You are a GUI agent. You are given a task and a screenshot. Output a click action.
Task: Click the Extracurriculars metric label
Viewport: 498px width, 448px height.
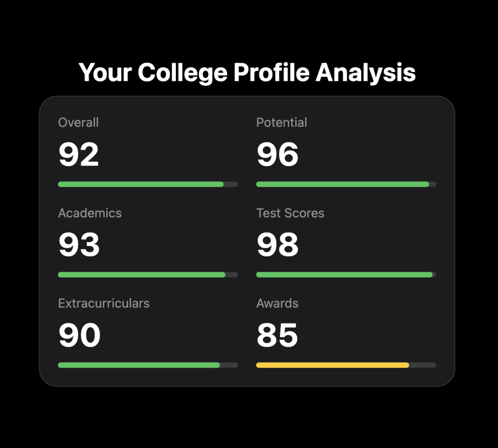103,303
